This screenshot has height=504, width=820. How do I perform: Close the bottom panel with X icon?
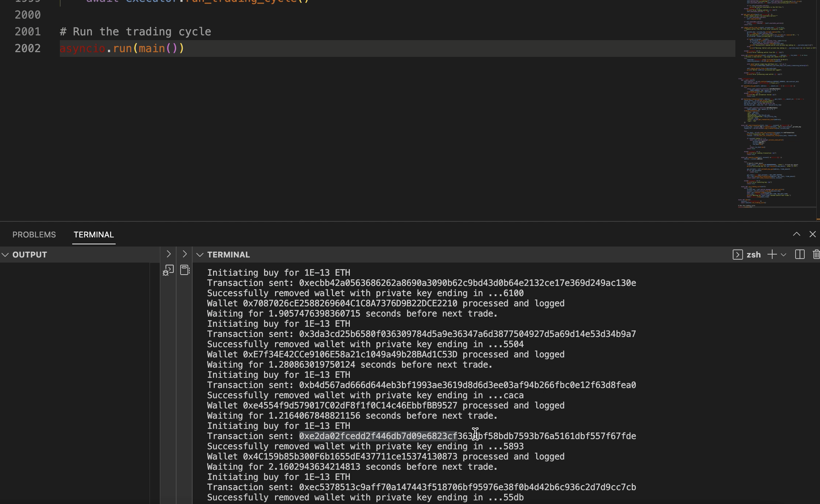pyautogui.click(x=812, y=234)
